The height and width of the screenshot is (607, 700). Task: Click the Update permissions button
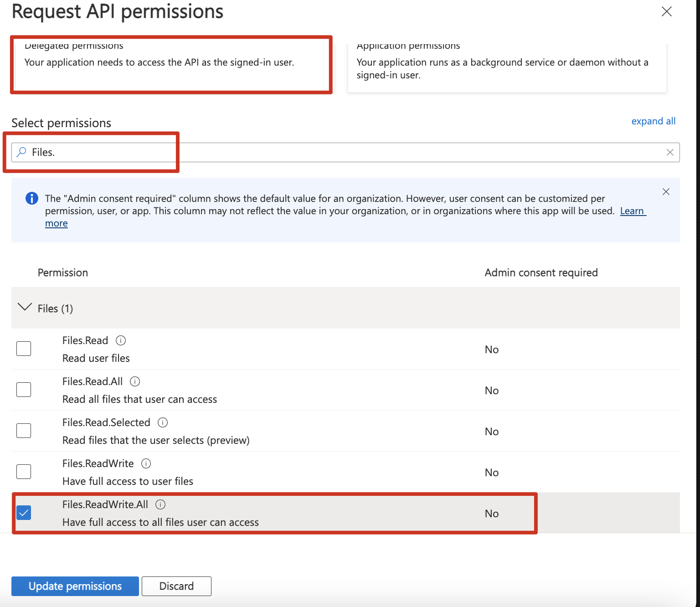[75, 586]
